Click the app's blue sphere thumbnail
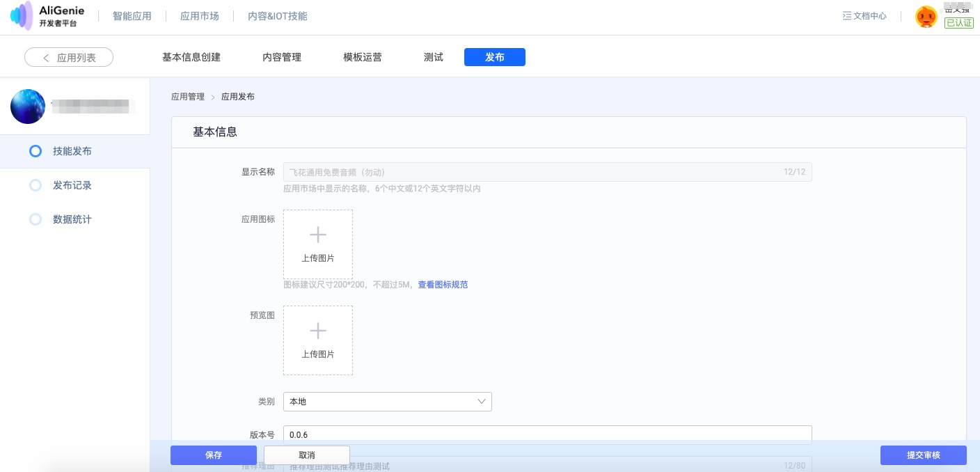980x472 pixels. (x=28, y=107)
